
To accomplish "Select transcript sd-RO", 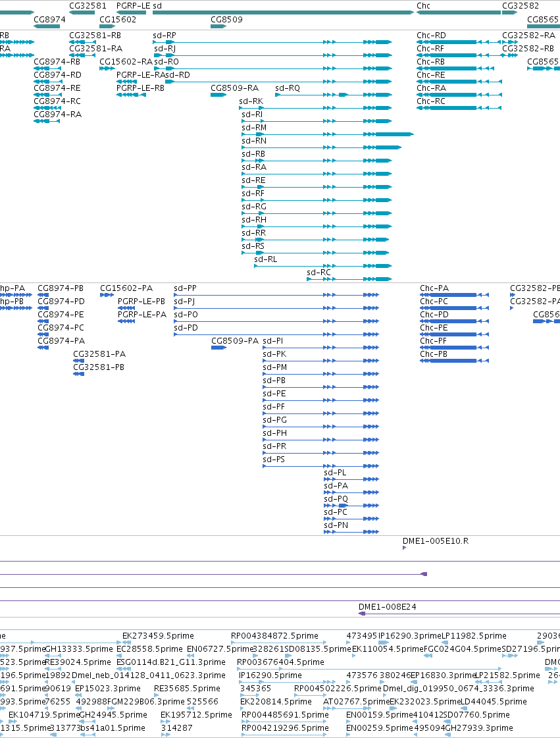I will point(273,68).
